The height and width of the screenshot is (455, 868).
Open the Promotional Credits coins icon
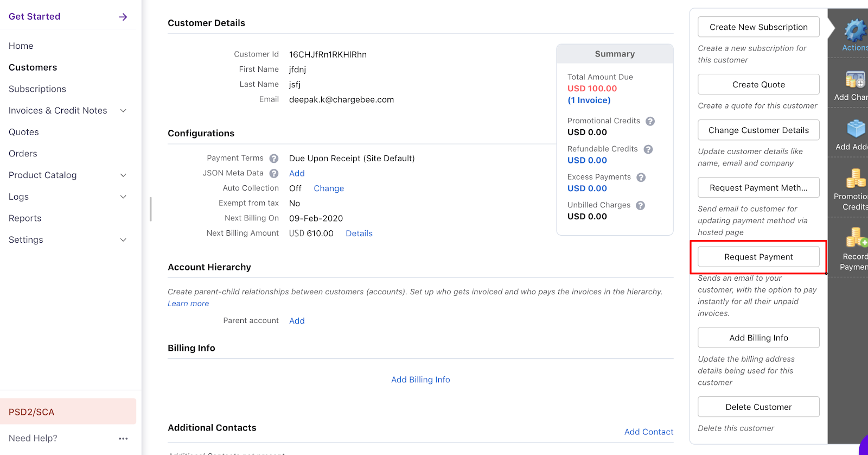click(x=856, y=178)
